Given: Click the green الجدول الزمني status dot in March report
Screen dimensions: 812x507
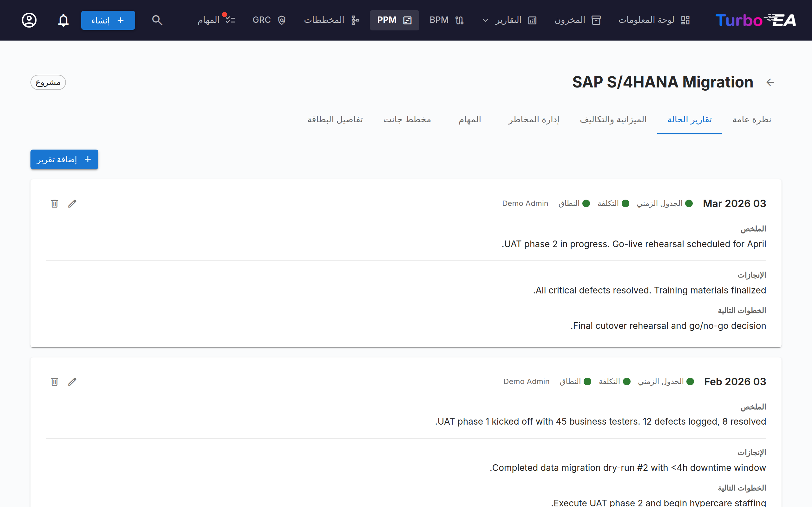Looking at the screenshot, I should 689,203.
